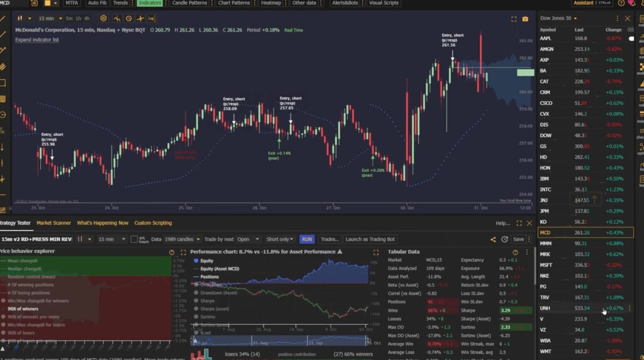Open Visual Scripts
Viewport: 644px width, 360px height.
pos(384,3)
